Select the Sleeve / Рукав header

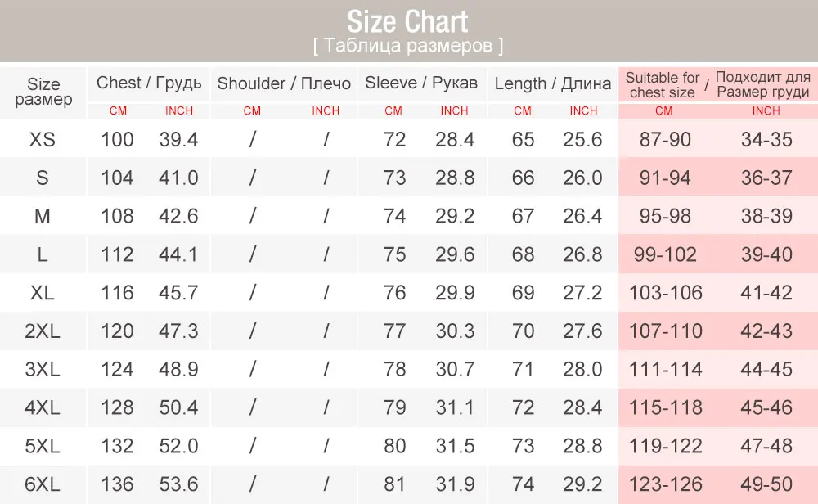(x=421, y=83)
